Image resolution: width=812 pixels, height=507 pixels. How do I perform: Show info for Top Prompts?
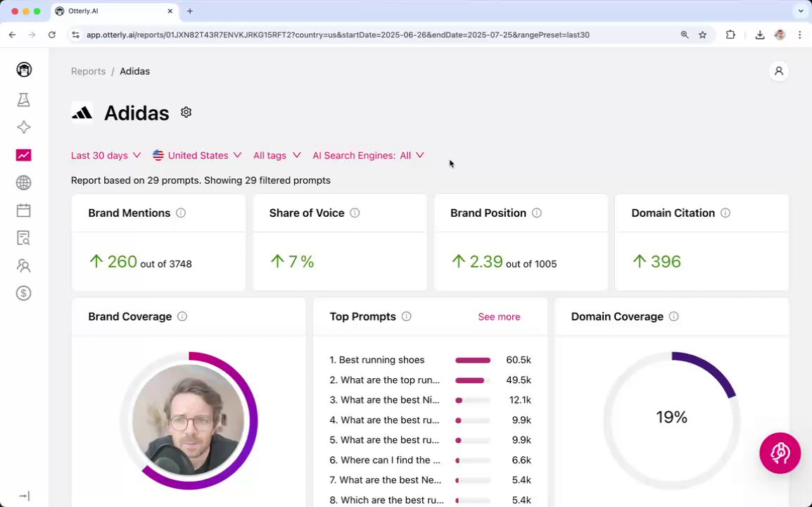407,317
